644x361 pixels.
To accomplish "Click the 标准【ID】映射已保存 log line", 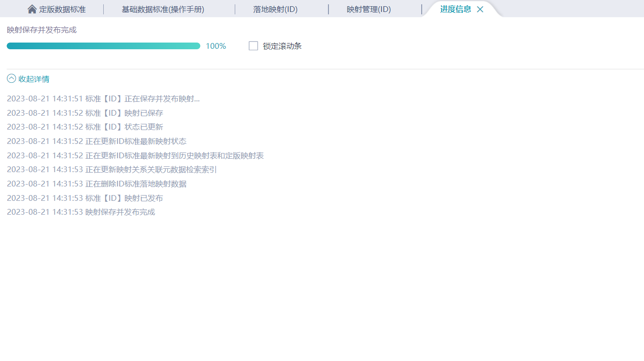I will (85, 113).
